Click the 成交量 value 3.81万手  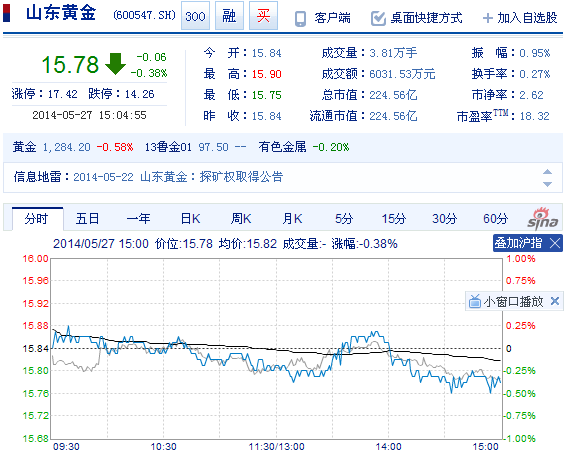click(393, 53)
